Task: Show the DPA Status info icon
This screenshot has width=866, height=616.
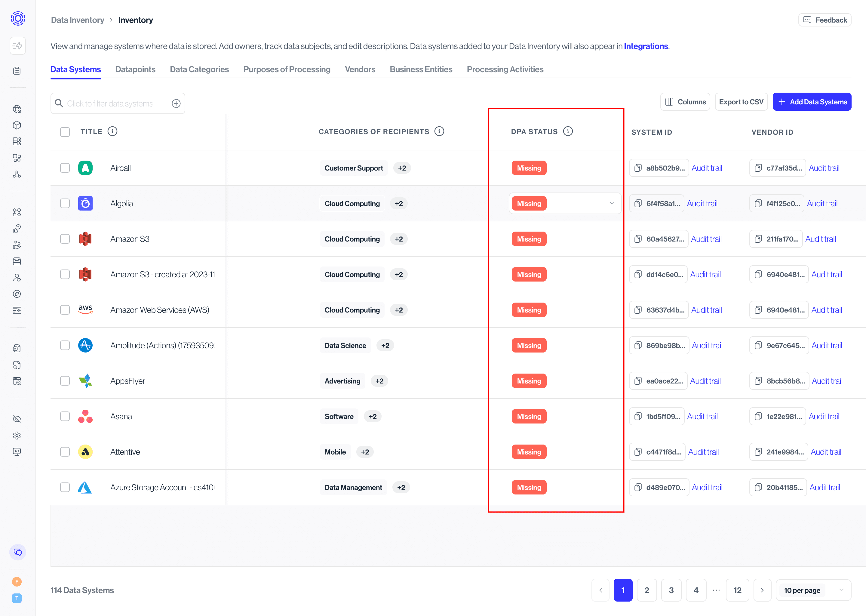Action: [568, 131]
